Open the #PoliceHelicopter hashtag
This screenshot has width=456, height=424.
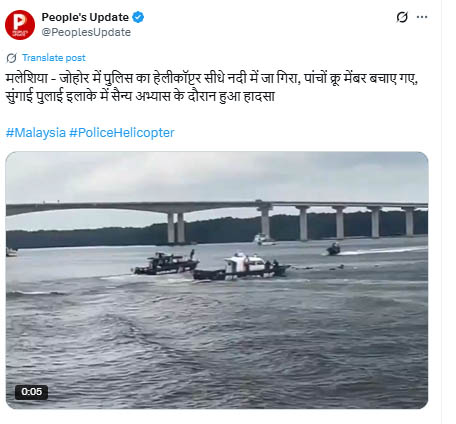tap(122, 133)
